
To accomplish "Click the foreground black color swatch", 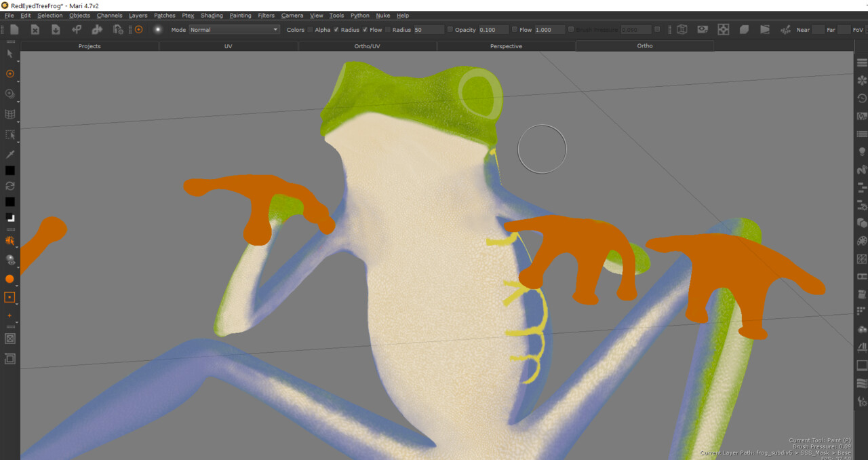I will tap(10, 170).
